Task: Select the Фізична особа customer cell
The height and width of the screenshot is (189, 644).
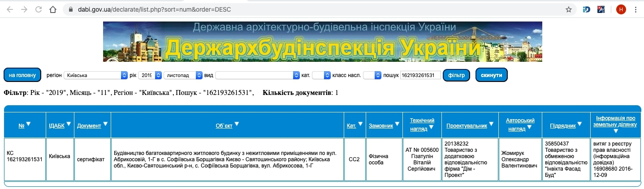Action: 384,159
